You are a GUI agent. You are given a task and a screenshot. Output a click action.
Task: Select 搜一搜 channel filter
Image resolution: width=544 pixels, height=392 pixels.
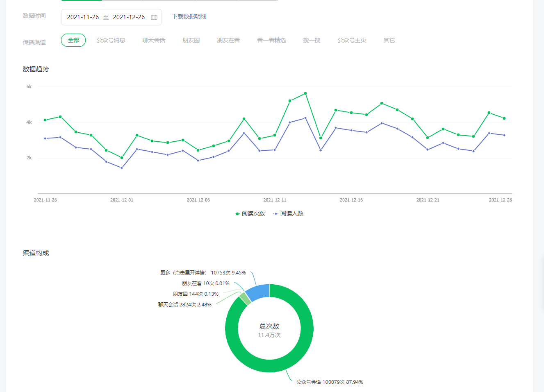(312, 40)
